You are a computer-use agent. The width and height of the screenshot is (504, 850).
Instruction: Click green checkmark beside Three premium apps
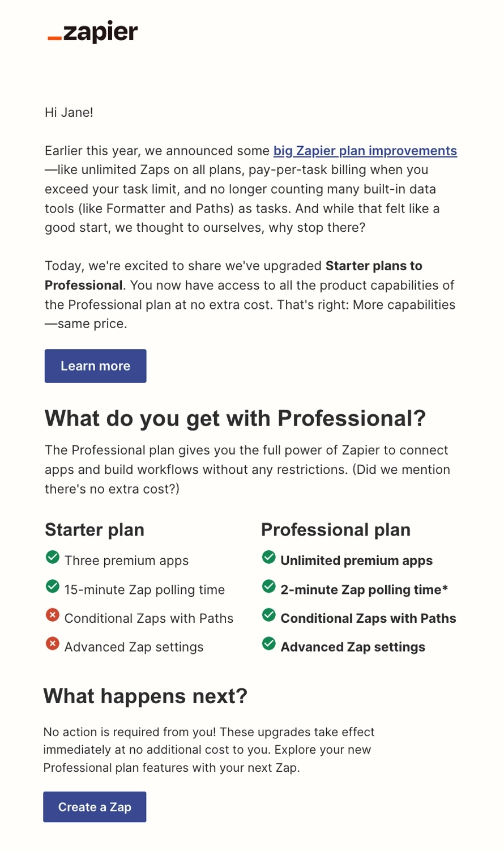coord(53,557)
